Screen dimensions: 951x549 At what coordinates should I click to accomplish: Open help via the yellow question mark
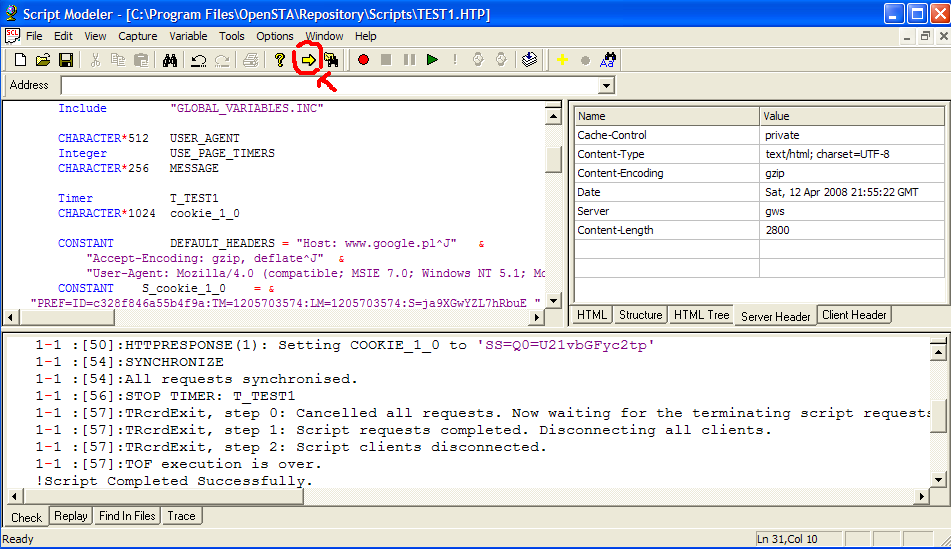(x=280, y=60)
